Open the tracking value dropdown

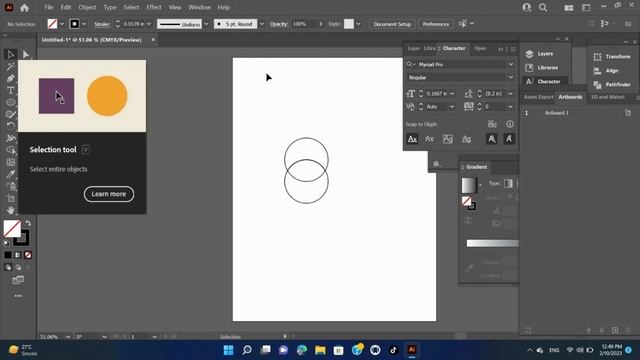click(510, 107)
